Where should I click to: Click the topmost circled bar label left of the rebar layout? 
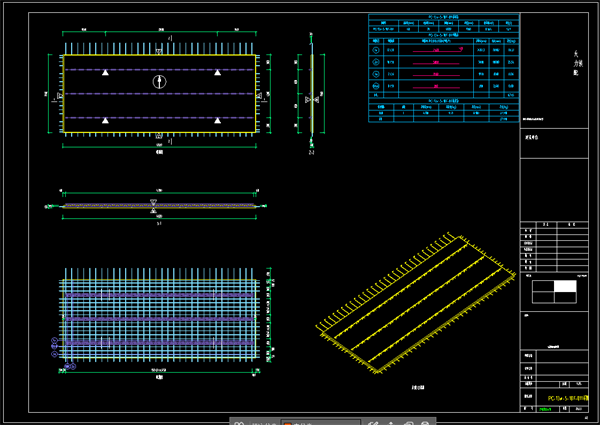[x=54, y=340]
